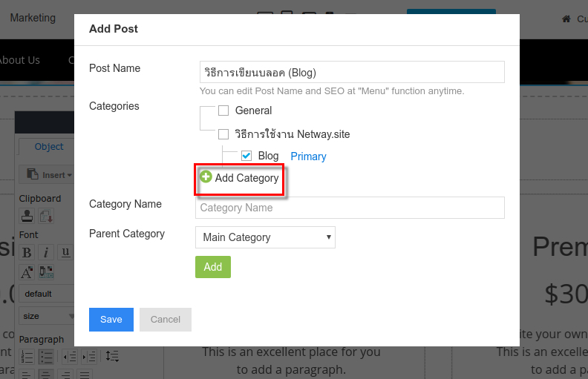The image size is (588, 379).
Task: Click the Category Name input field
Action: click(x=350, y=208)
